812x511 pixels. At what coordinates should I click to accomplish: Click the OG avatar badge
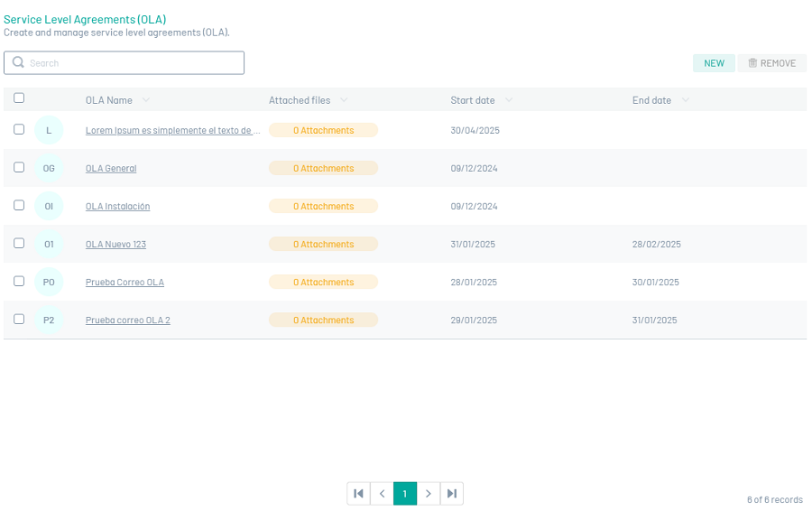(x=49, y=168)
